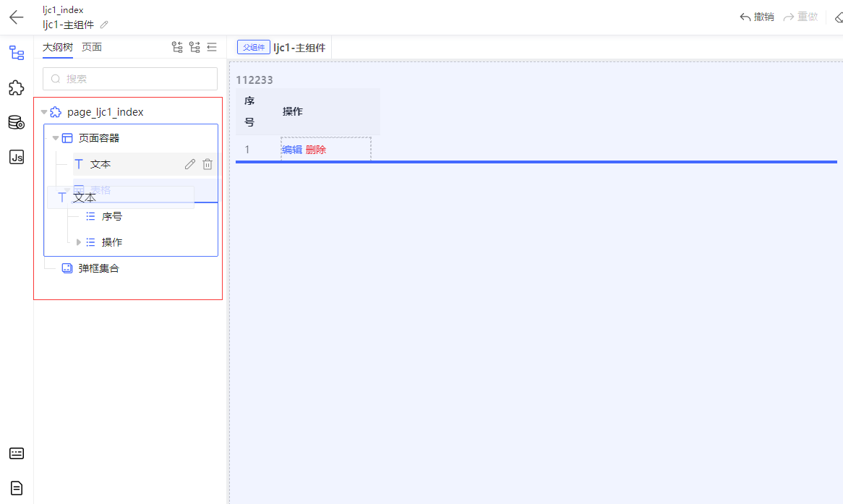Select the page_ljc1_index root item
The height and width of the screenshot is (504, 843).
(x=106, y=112)
